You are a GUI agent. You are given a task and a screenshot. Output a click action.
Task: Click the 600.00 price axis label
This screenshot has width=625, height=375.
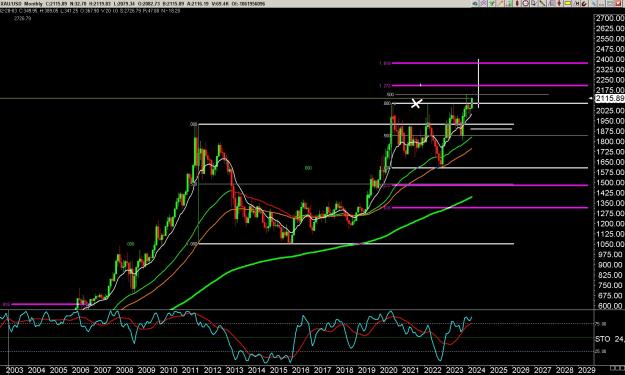(610, 306)
